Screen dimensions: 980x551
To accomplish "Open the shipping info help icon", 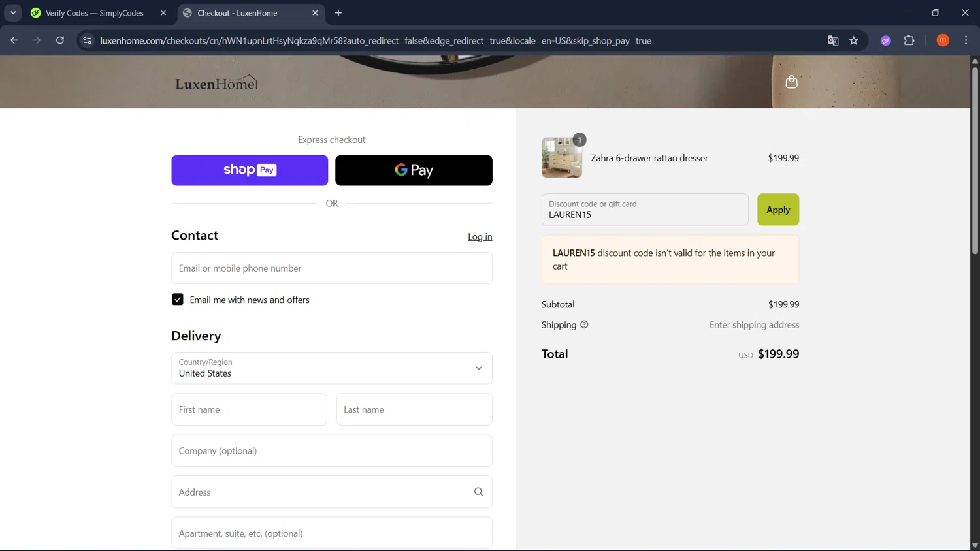I will pos(584,324).
